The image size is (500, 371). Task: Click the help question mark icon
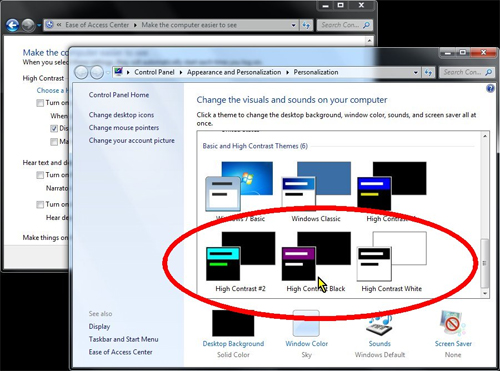tap(490, 88)
